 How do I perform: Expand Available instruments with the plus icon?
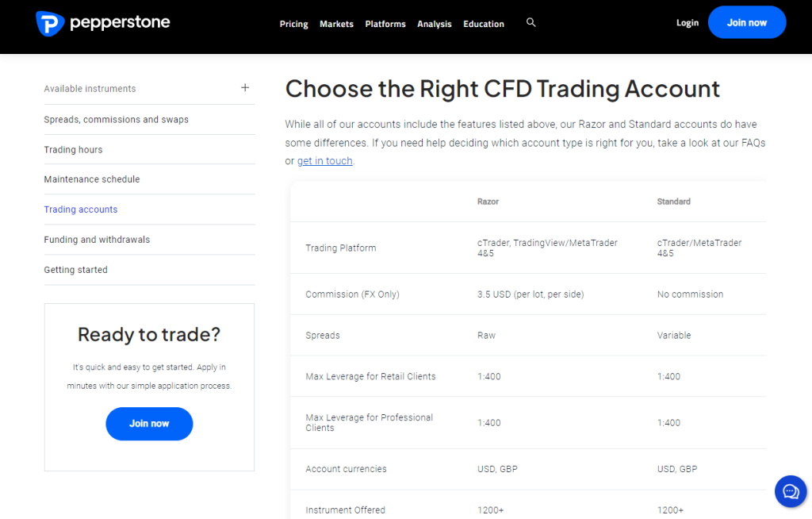(245, 87)
